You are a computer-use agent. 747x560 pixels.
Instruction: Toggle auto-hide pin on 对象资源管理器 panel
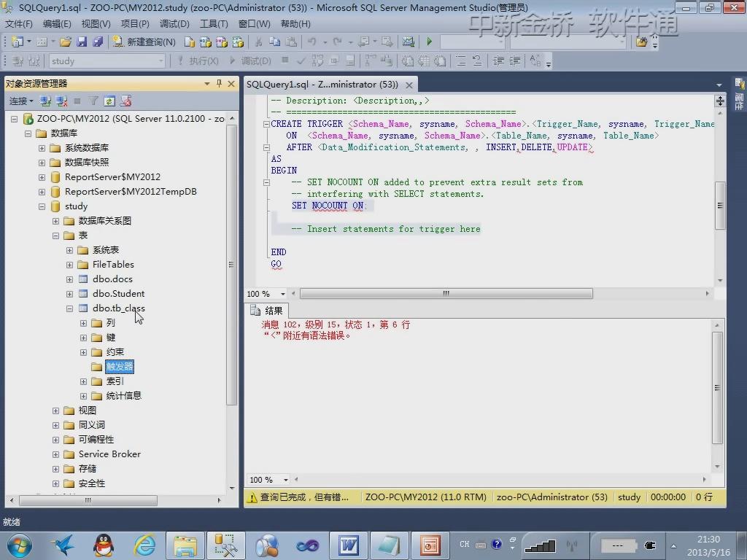coord(219,83)
